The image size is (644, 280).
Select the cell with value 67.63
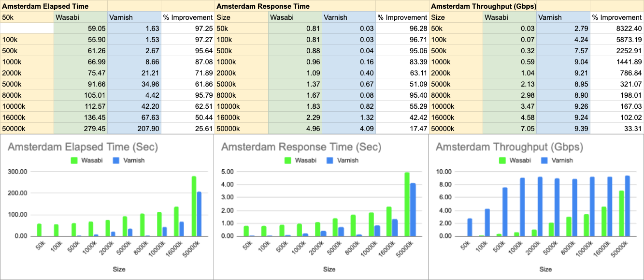134,117
